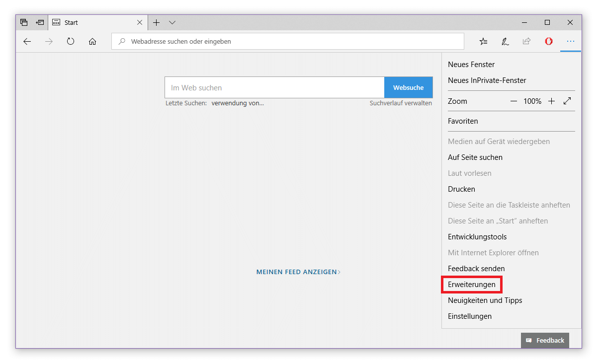Click the red Opera extension icon
601x364 pixels.
click(x=549, y=42)
